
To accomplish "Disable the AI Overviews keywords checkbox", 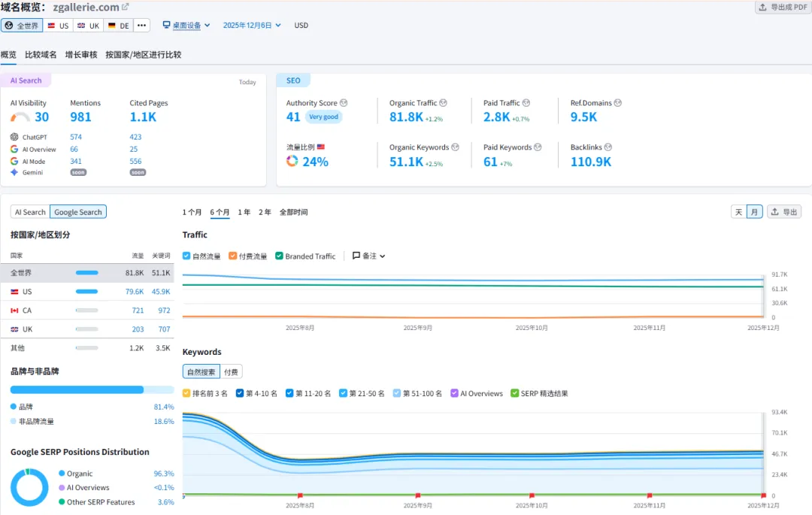I will coord(454,393).
